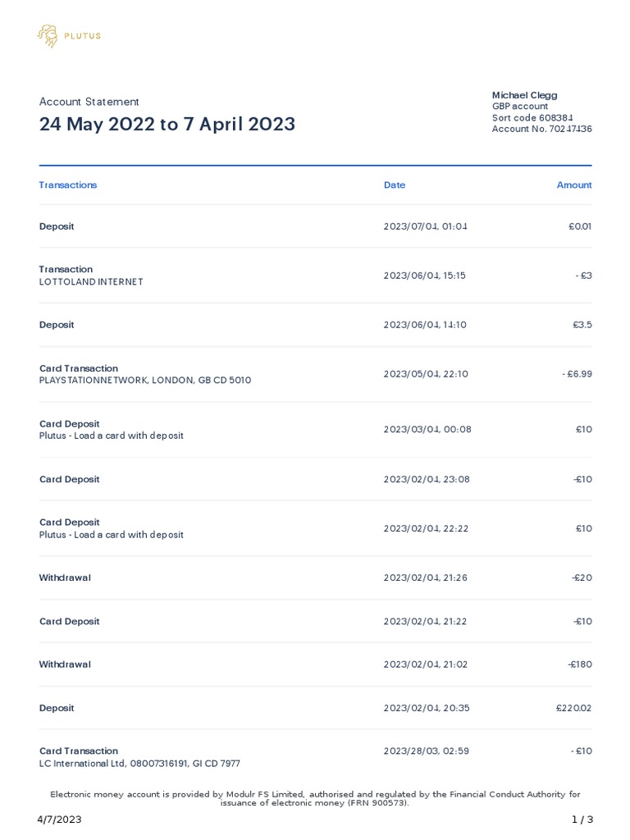
Task: Click the account holder name Michael Clegg
Action: [x=524, y=95]
